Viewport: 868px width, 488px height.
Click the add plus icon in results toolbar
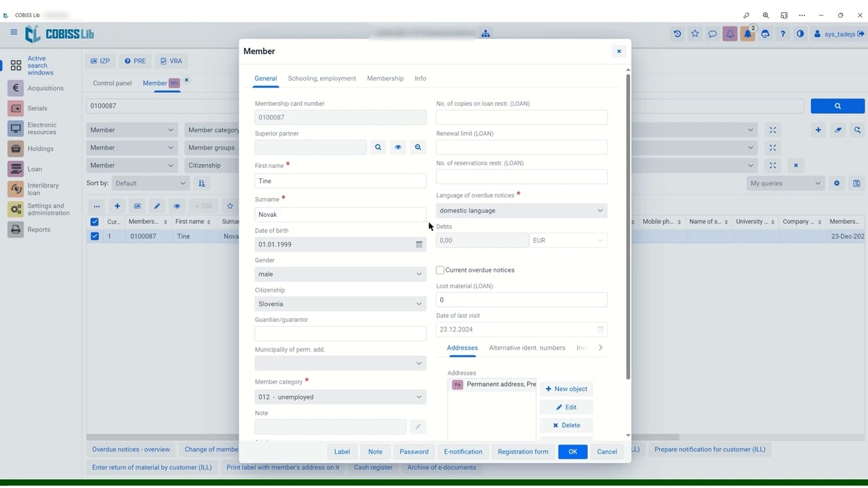(117, 206)
